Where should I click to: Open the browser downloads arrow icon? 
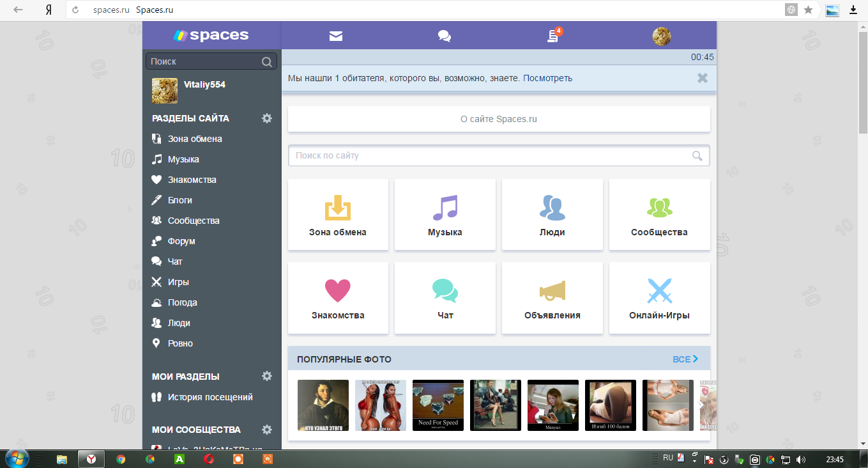pos(853,10)
